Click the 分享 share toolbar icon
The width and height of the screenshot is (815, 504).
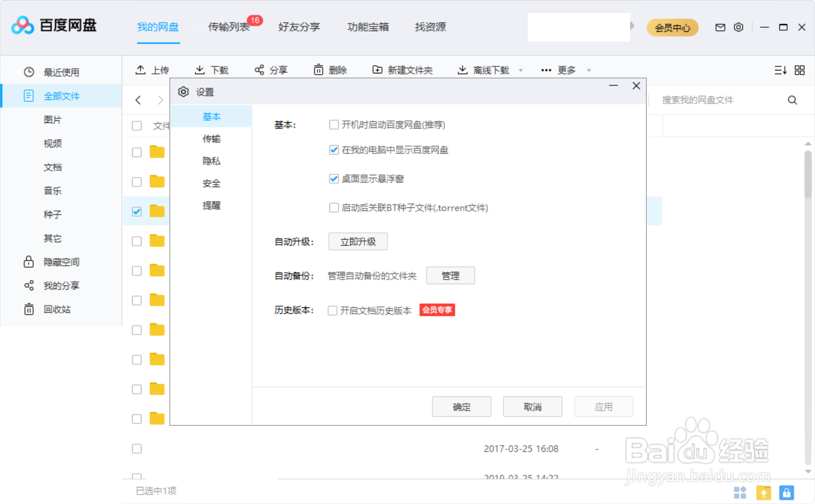point(259,70)
